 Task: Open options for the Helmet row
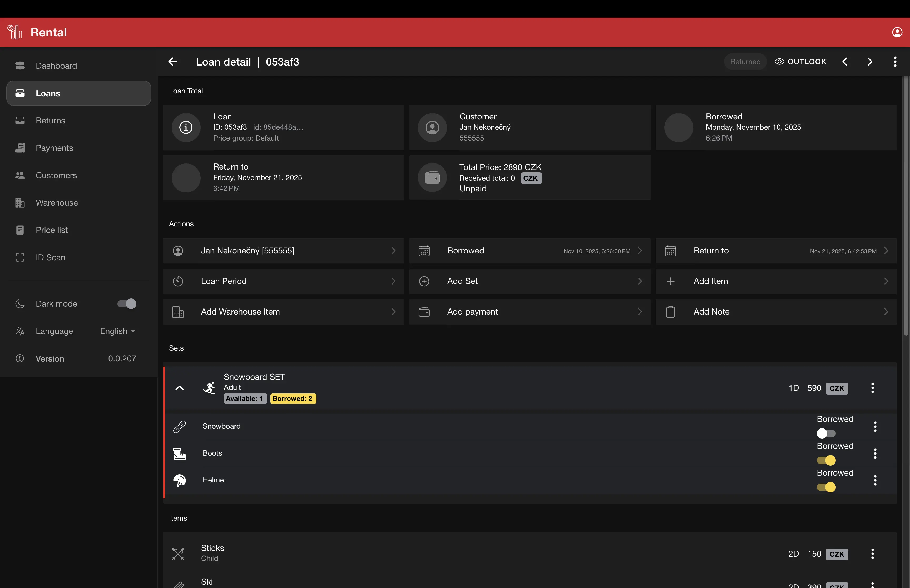875,480
